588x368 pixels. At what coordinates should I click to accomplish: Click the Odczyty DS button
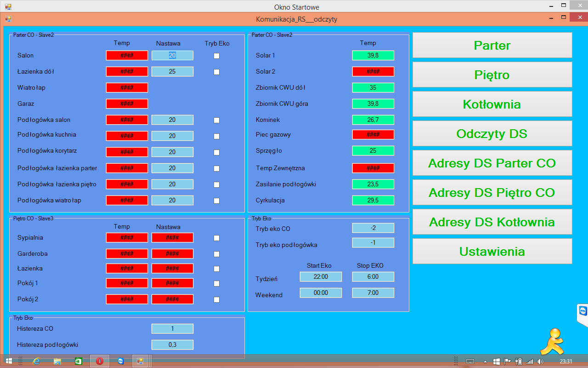point(492,133)
